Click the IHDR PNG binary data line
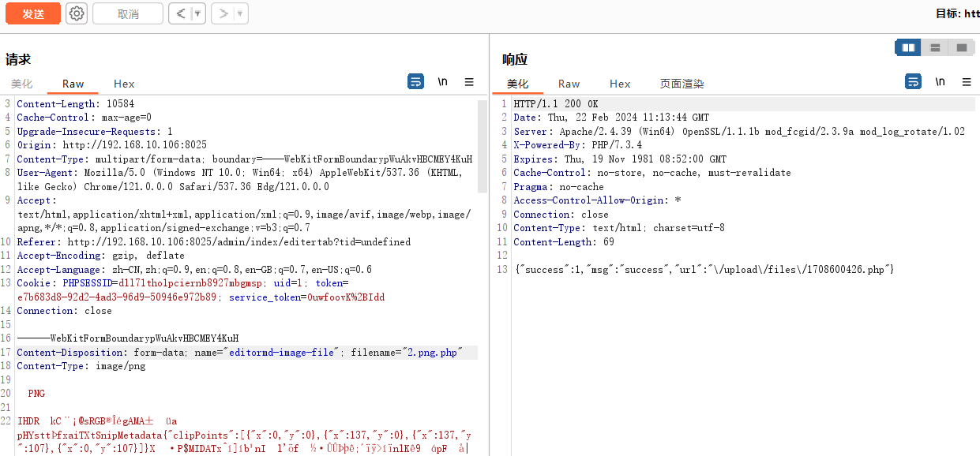 tap(97, 421)
